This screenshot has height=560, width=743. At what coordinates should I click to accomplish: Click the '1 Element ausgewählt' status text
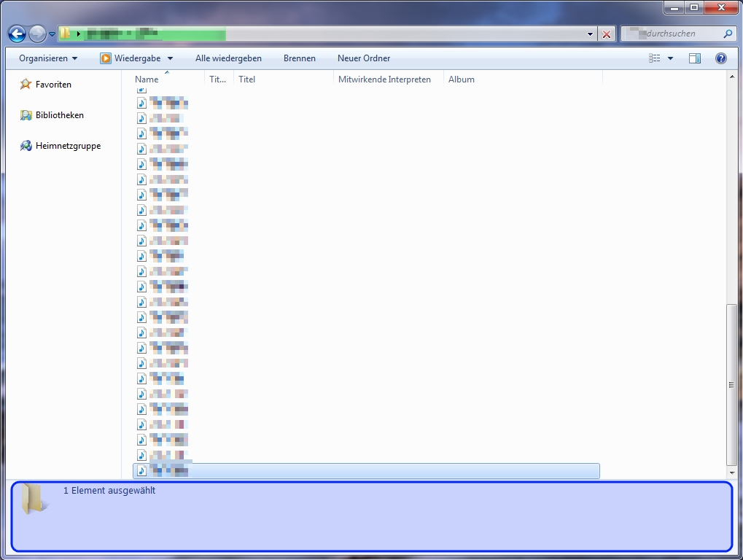(109, 491)
